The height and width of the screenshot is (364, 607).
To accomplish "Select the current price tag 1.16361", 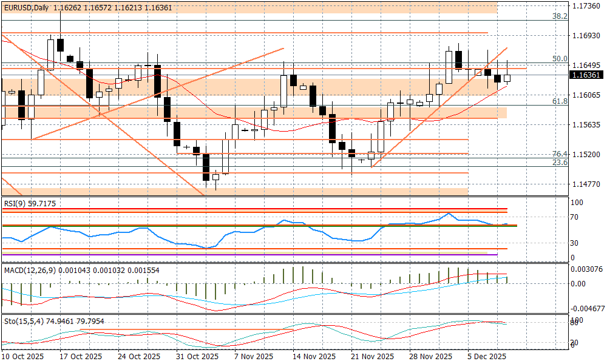I will (x=586, y=75).
